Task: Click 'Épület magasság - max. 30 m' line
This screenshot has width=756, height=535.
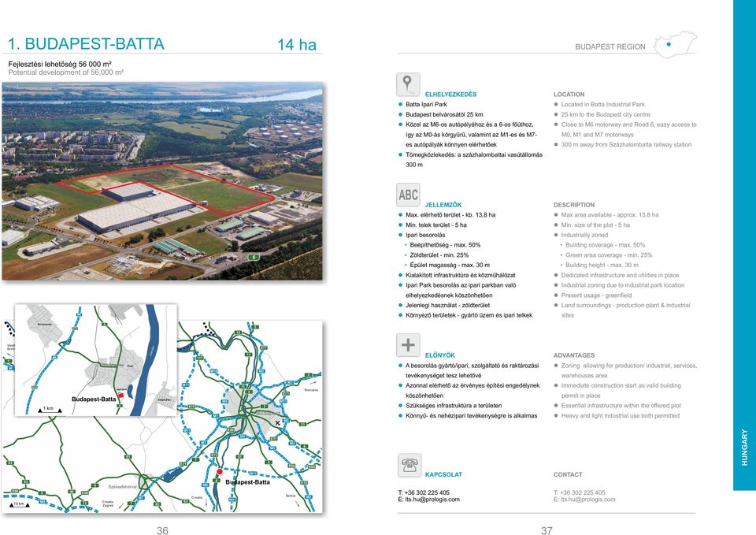Action: [x=450, y=266]
